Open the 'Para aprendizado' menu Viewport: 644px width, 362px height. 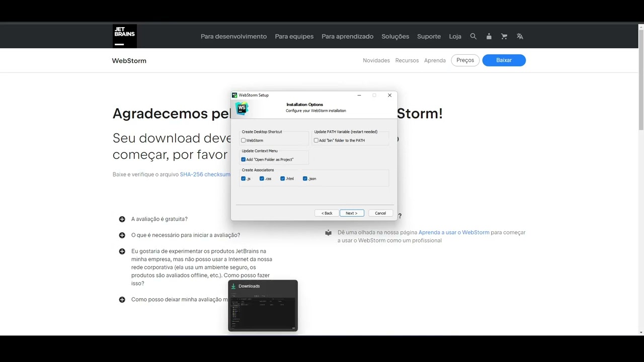click(348, 36)
